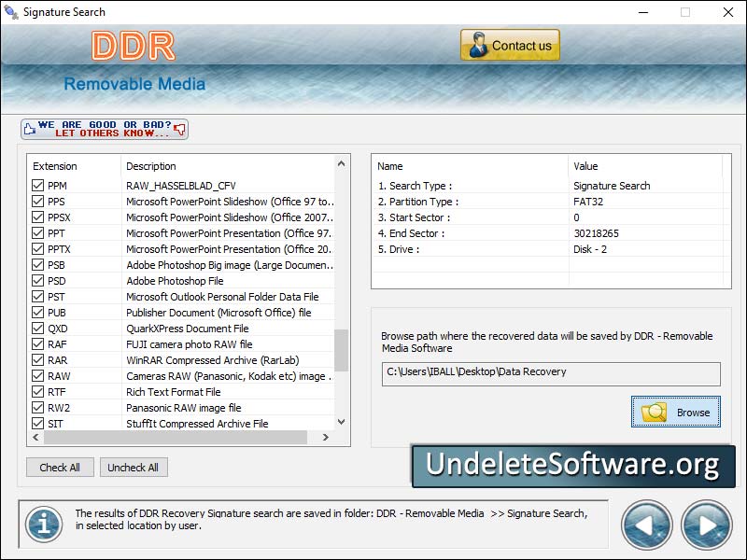Viewport: 747px width, 560px height.
Task: Click the 'Signature Search' value cell
Action: (x=612, y=186)
